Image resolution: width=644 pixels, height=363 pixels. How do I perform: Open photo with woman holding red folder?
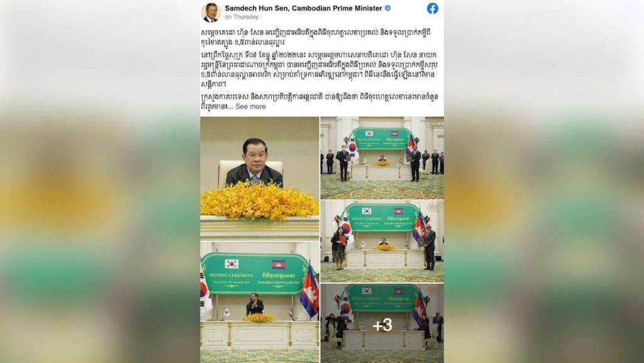[382, 242]
